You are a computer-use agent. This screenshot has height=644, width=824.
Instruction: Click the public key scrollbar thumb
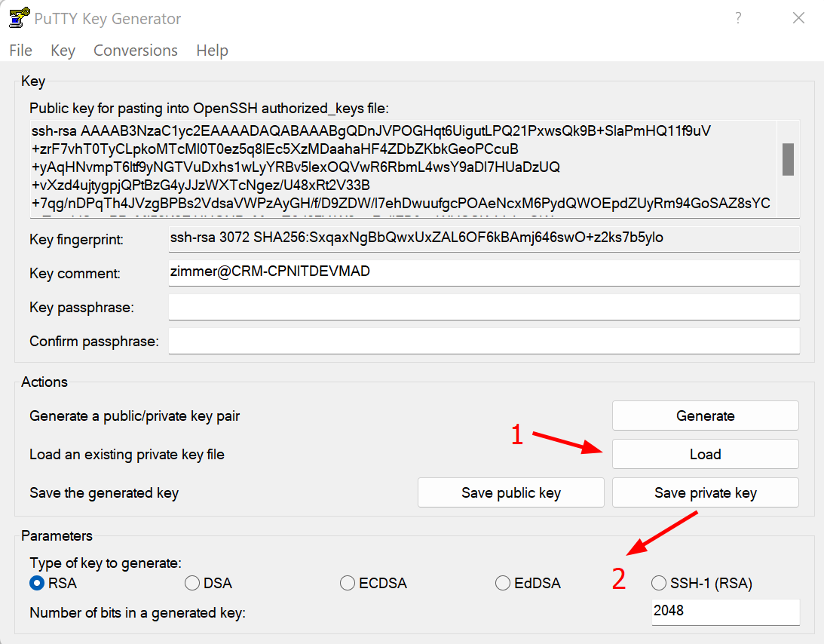point(788,159)
